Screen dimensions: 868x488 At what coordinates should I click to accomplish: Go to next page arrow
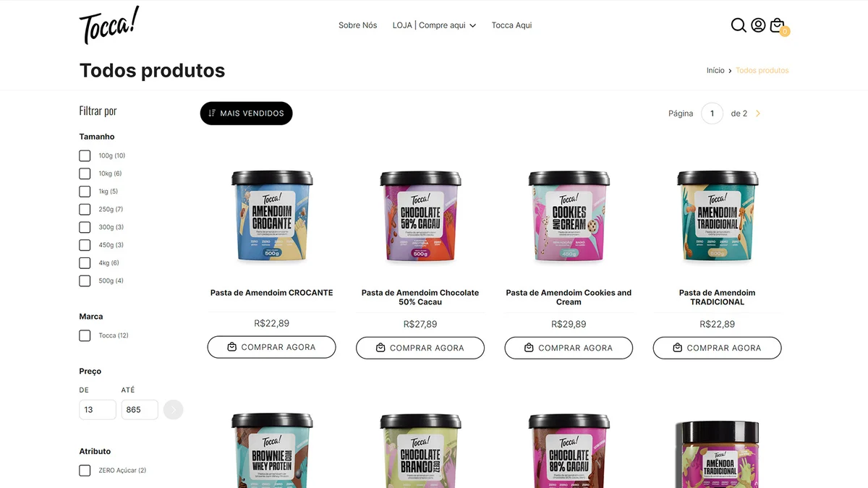[758, 114]
